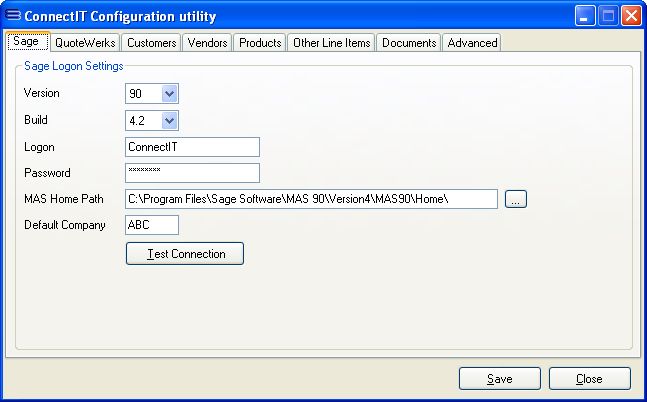Browse for MAS Home Path folder
Screen dimensions: 647x402
[x=516, y=199]
